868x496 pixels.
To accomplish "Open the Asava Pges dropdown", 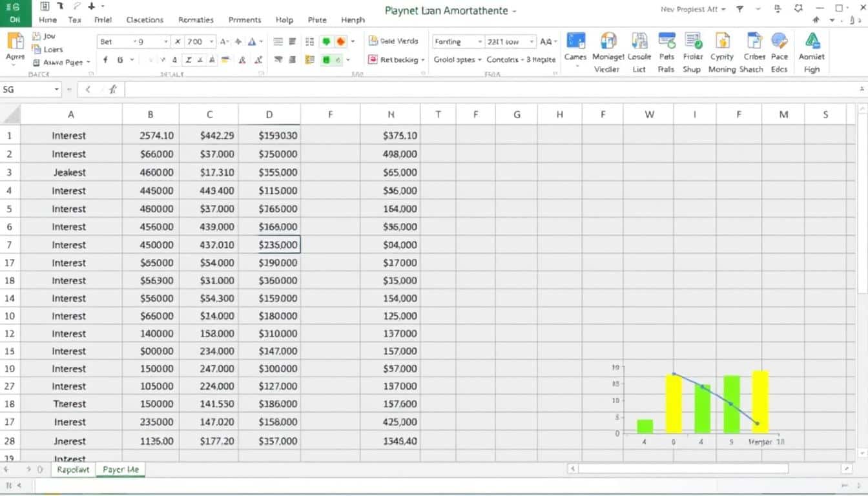I will pos(88,62).
